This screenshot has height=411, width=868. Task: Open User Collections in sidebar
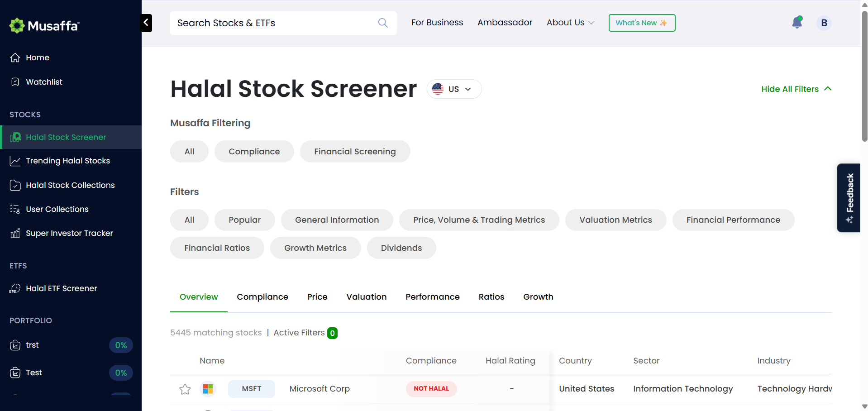point(57,209)
